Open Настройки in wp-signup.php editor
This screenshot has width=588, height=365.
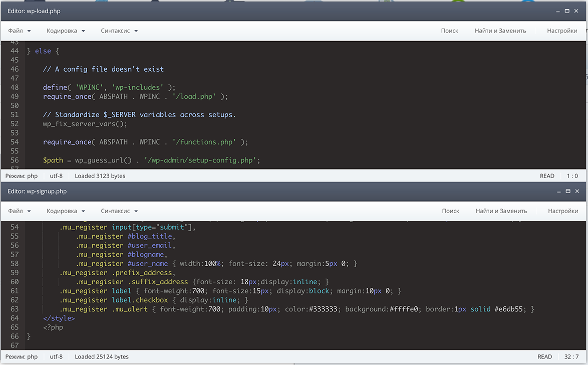coord(563,211)
